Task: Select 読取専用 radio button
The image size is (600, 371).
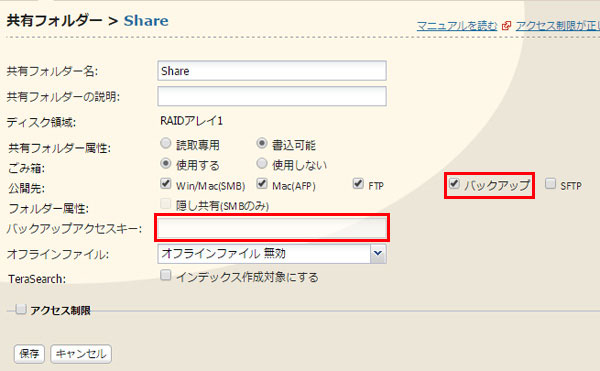Action: 165,143
